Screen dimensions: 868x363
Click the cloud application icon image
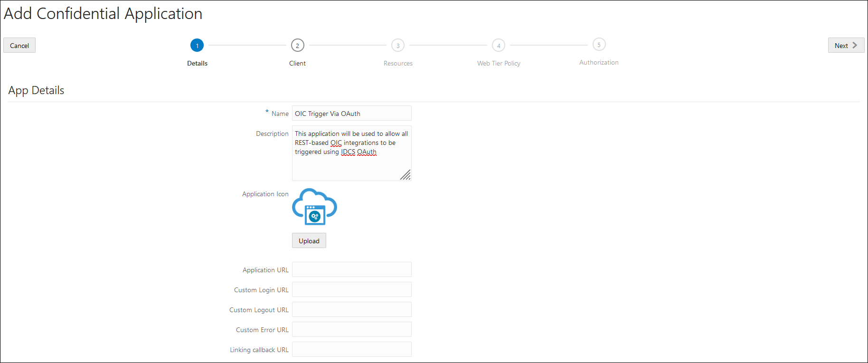pyautogui.click(x=314, y=207)
